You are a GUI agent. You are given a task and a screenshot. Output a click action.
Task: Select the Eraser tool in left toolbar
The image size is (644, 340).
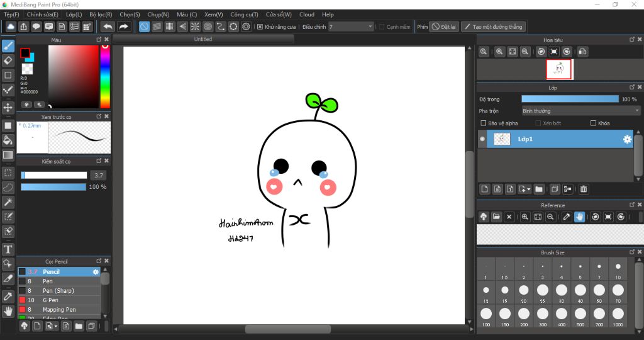click(x=8, y=60)
